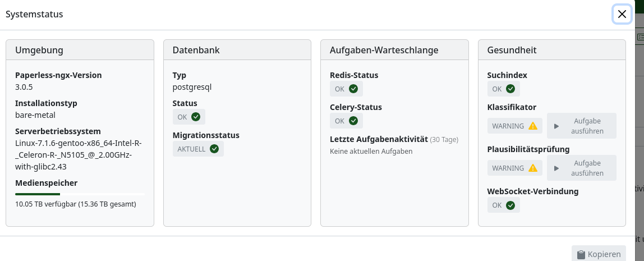Close the Systemstatus dialog
This screenshot has height=261, width=644.
[622, 15]
